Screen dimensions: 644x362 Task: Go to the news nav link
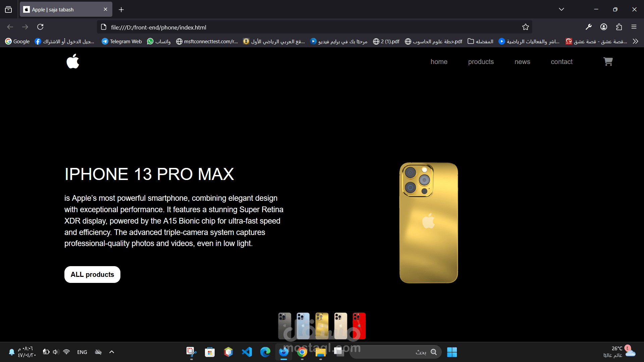pyautogui.click(x=522, y=62)
